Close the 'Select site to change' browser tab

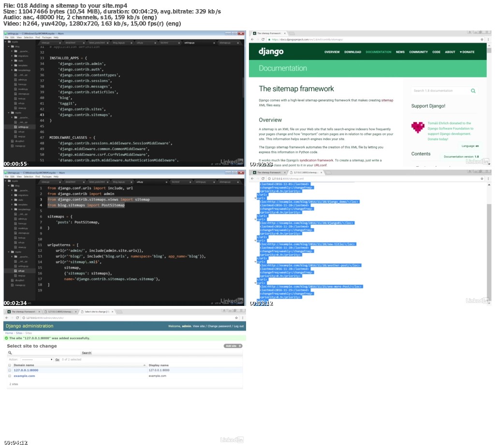tap(112, 312)
